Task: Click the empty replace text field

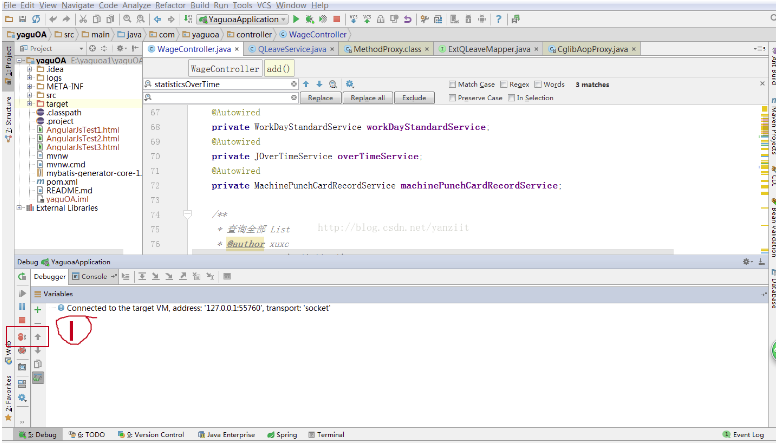Action: pos(221,98)
